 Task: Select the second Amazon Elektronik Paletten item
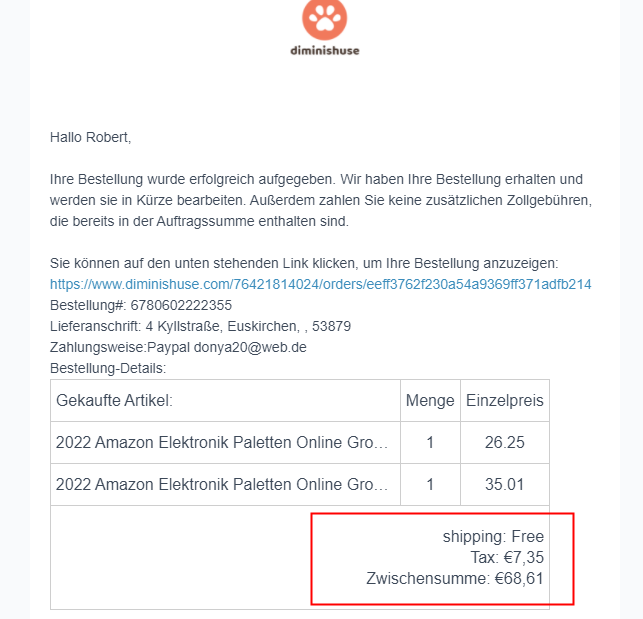click(x=222, y=485)
